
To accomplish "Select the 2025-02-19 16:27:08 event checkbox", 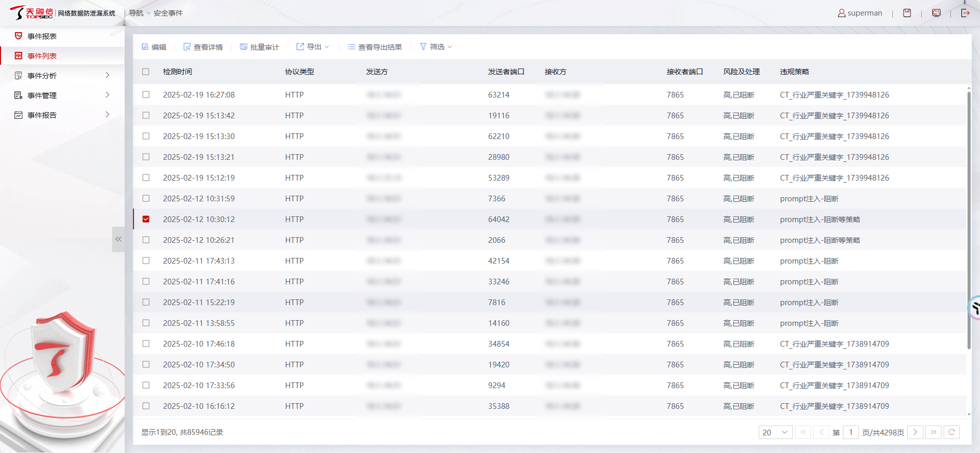I will pyautogui.click(x=146, y=94).
